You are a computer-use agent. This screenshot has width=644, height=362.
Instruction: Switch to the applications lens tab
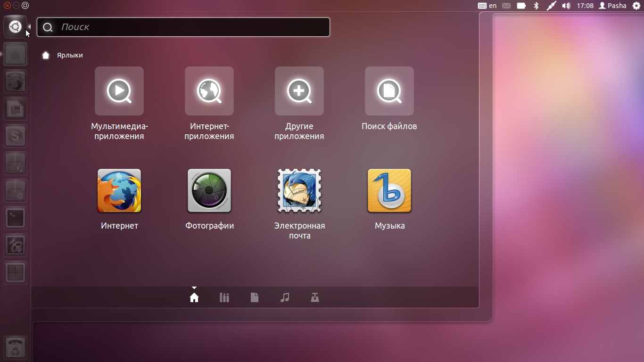pos(224,297)
